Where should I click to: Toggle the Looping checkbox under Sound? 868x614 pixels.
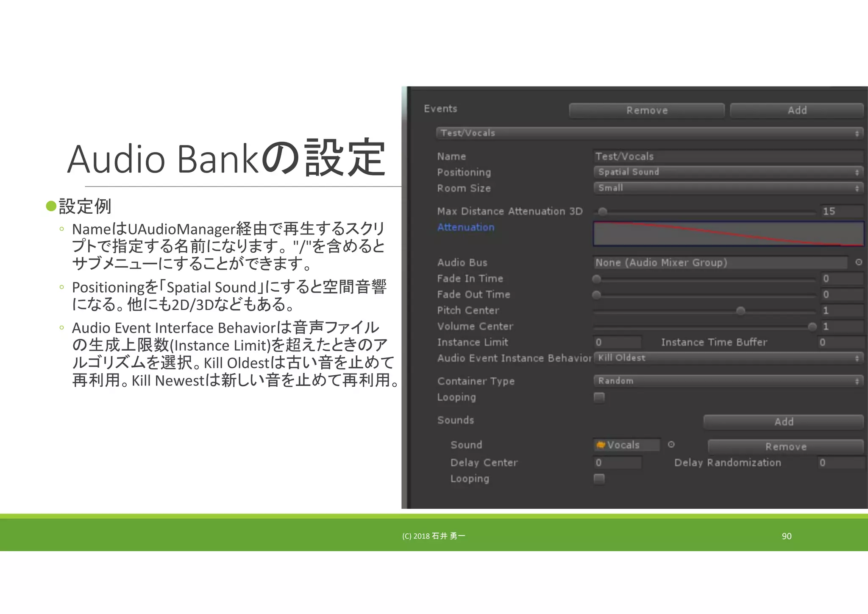click(599, 479)
